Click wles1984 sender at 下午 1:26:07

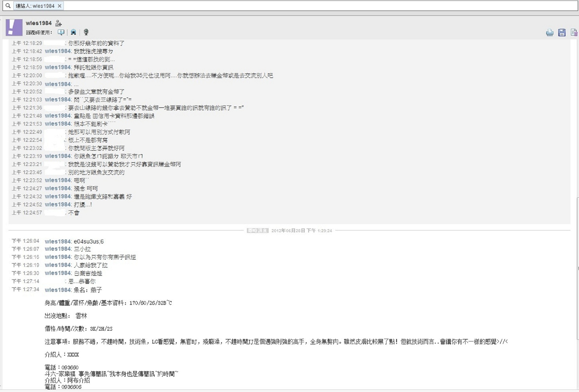click(58, 249)
